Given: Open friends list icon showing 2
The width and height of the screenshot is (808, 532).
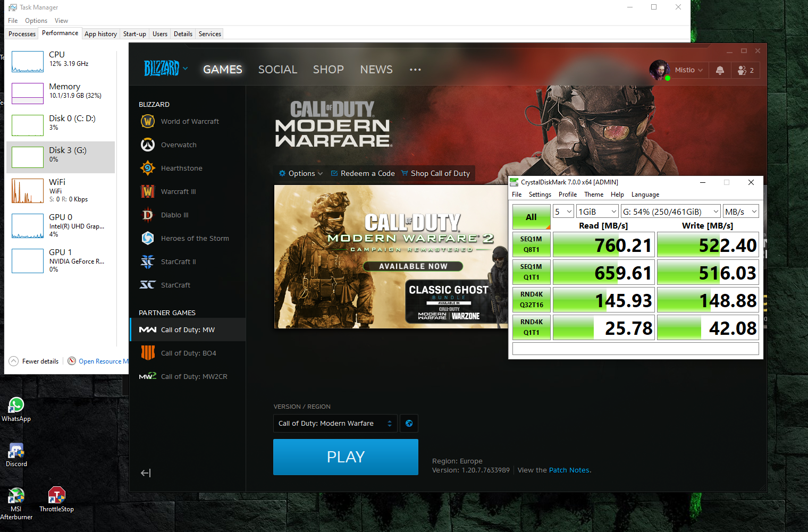Looking at the screenshot, I should (x=745, y=70).
